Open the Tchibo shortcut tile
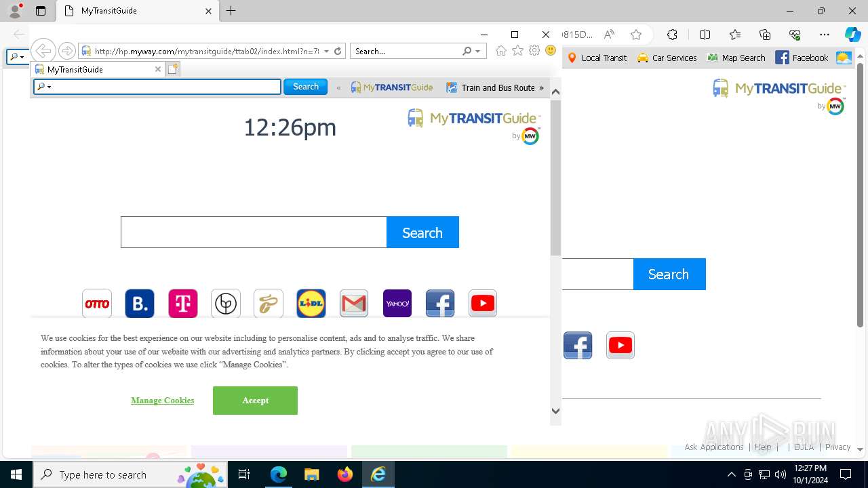 point(269,304)
